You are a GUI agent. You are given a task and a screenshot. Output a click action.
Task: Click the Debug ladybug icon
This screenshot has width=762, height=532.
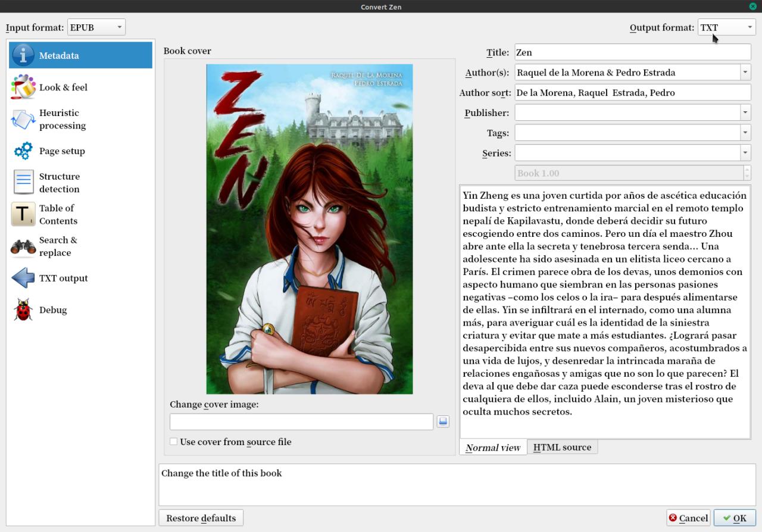point(23,309)
